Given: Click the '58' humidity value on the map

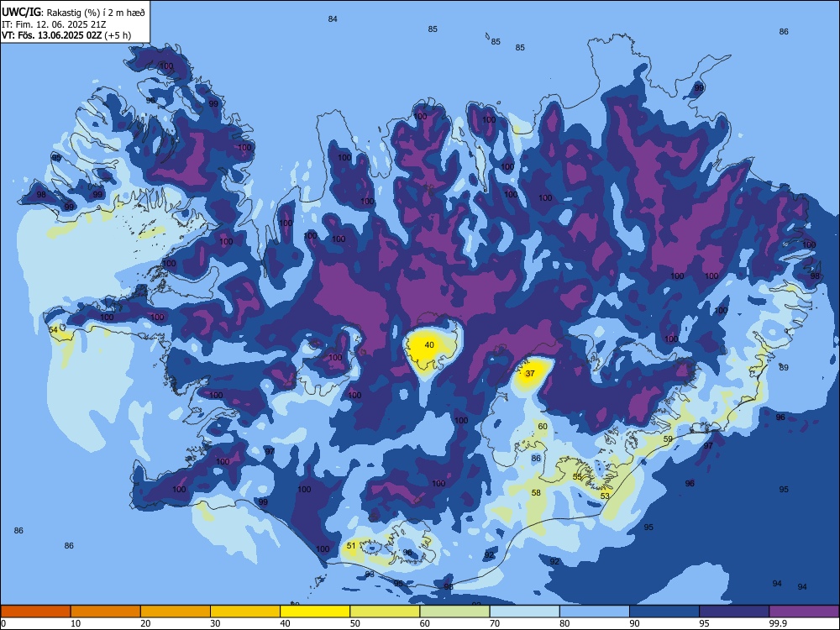Looking at the screenshot, I should [536, 493].
